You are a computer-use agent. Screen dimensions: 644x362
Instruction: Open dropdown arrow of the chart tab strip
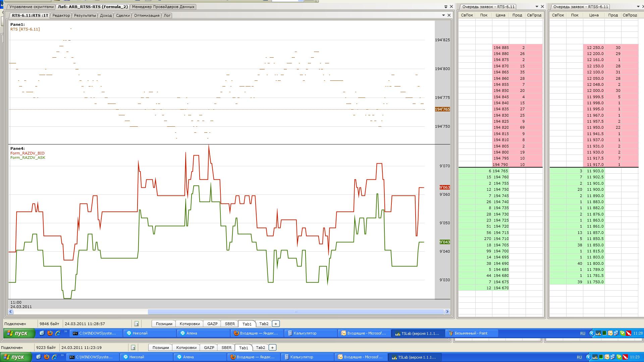click(443, 15)
